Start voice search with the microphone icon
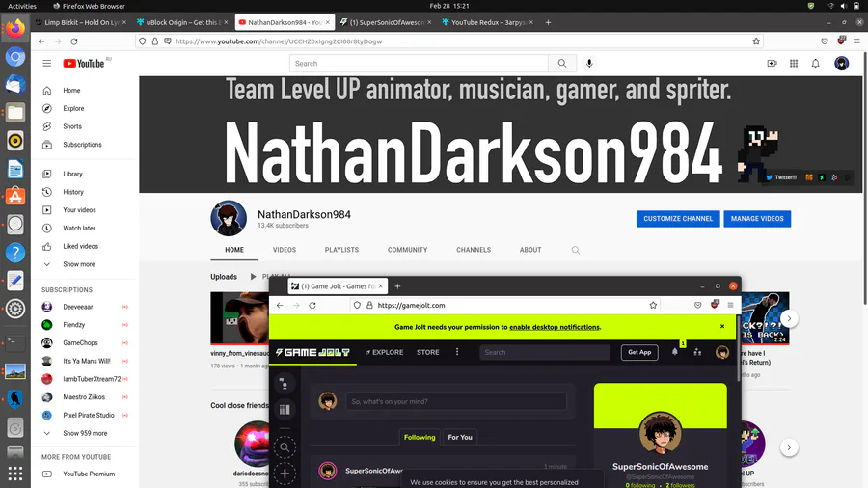The width and height of the screenshot is (868, 488). tap(589, 63)
